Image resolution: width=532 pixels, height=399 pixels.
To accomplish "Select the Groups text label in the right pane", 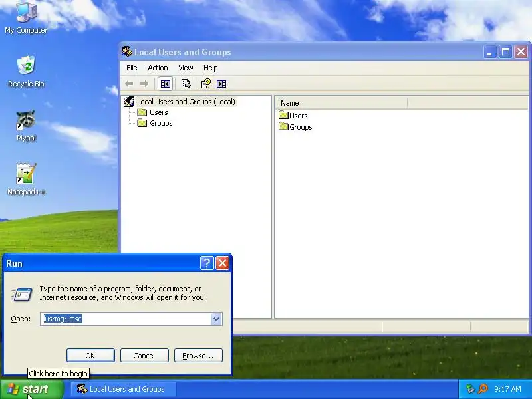I will [x=301, y=127].
